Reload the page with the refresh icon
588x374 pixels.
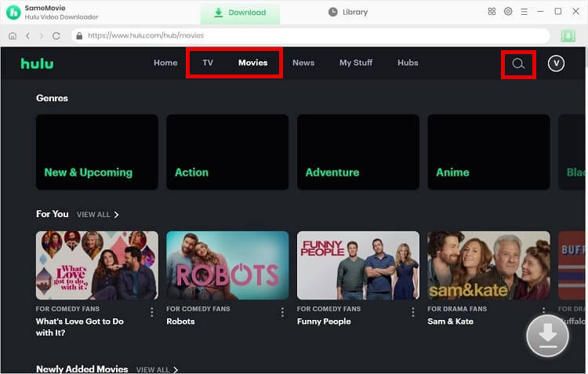click(x=56, y=35)
